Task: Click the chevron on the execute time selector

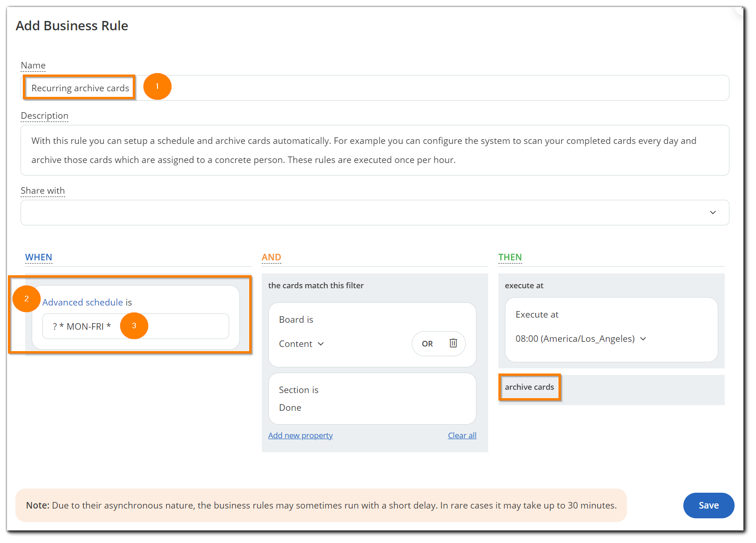Action: (644, 339)
